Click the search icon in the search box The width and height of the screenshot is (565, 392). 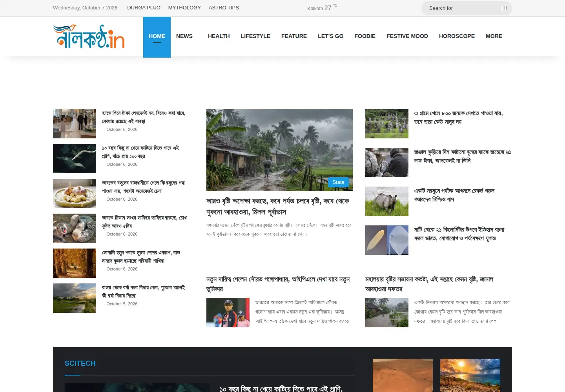(x=504, y=8)
